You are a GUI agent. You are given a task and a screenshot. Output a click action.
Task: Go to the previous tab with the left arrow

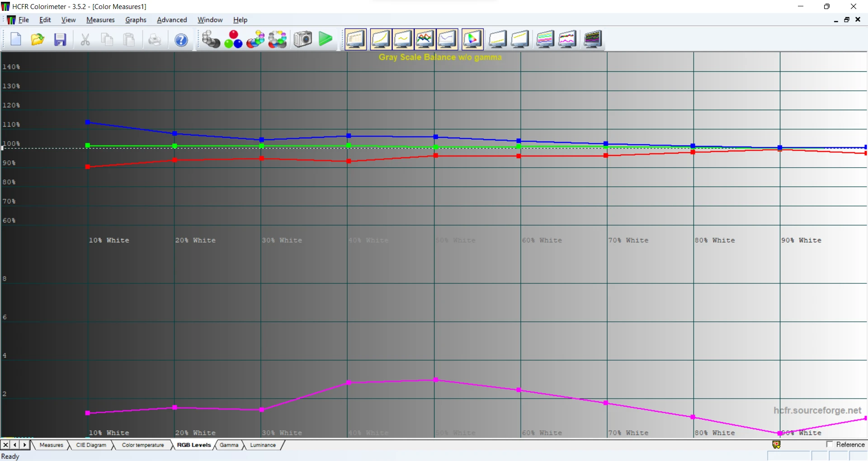[15, 445]
